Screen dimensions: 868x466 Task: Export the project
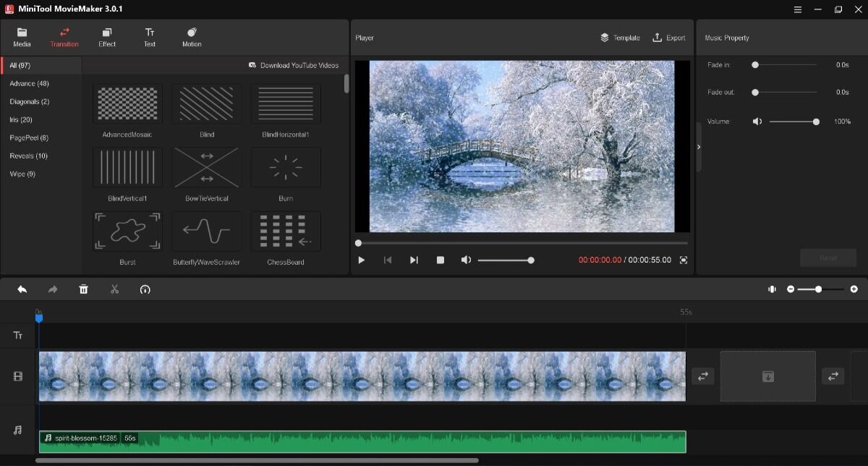[x=669, y=38]
